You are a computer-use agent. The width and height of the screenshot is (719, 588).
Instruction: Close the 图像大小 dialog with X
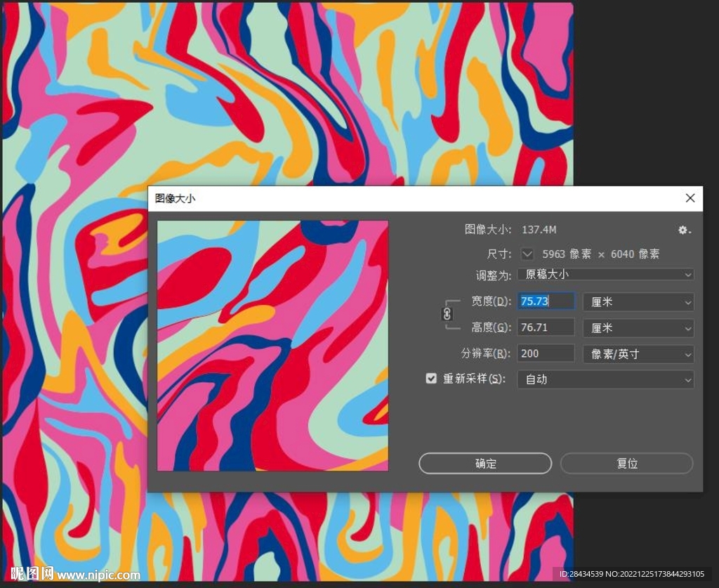coord(690,199)
